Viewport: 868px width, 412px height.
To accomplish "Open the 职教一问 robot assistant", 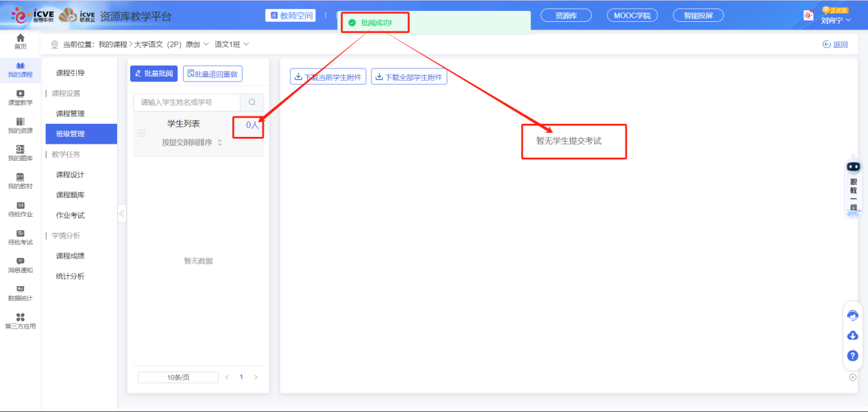I will (853, 188).
